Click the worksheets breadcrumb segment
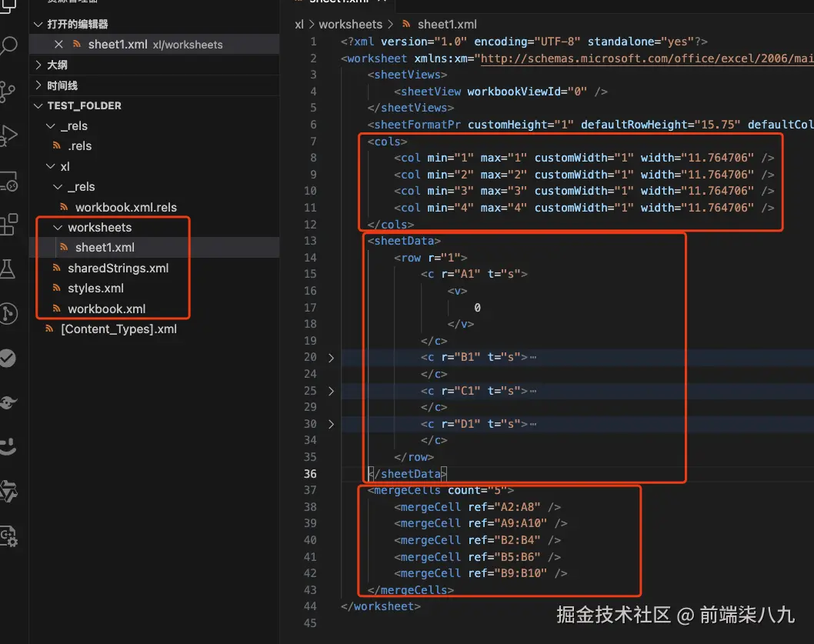 click(x=350, y=25)
